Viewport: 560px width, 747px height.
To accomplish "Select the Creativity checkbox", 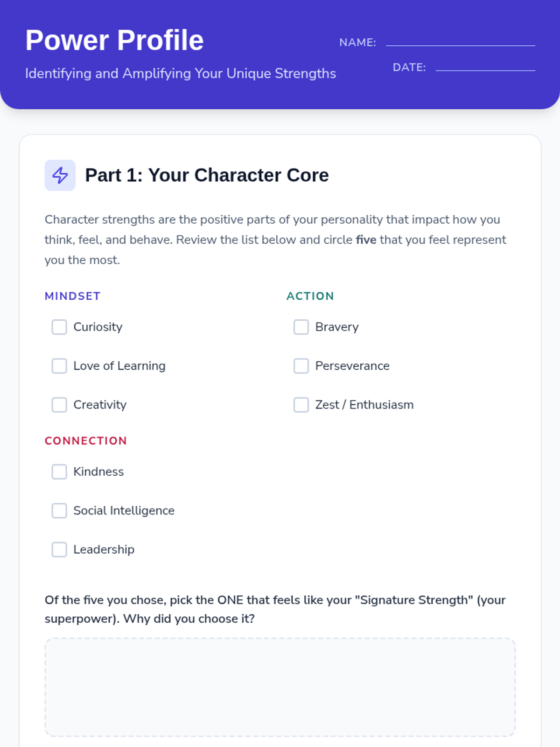I will [59, 405].
